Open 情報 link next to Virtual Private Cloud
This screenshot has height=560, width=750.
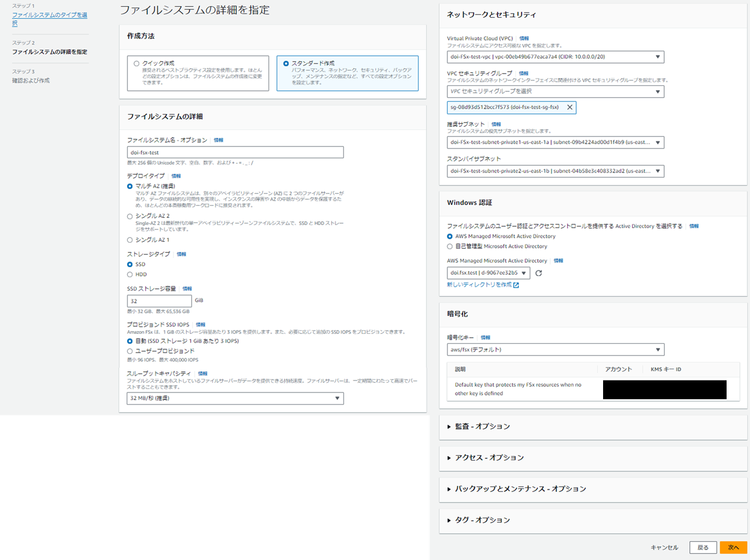524,38
